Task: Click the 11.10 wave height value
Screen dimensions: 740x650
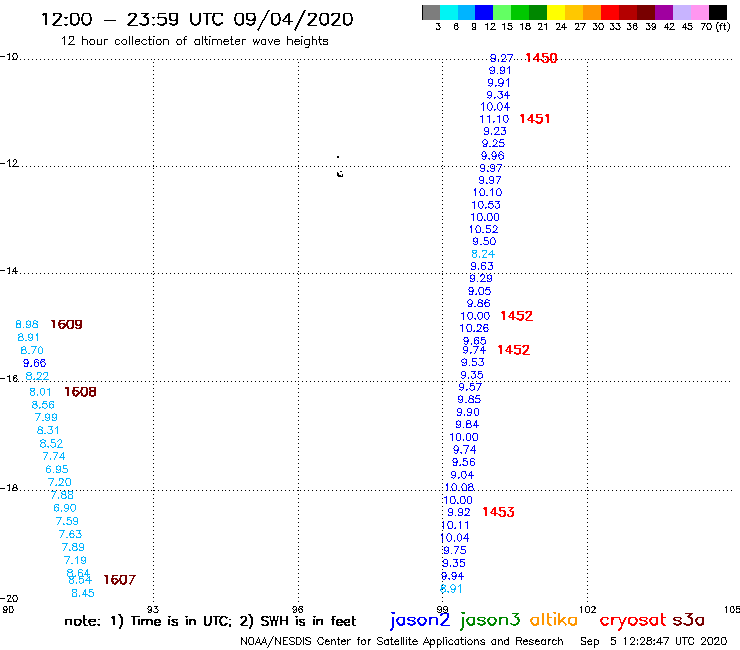Action: (494, 119)
